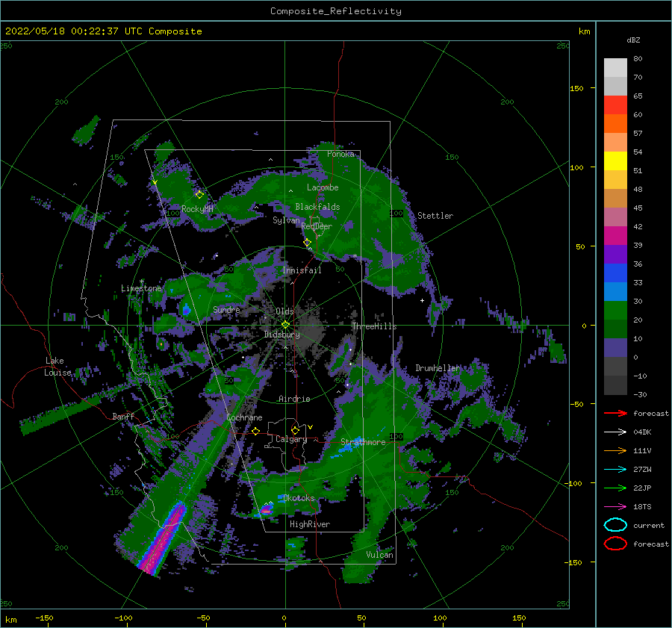The height and width of the screenshot is (628, 672).
Task: Click the high-reflectivity magenta cell near Okotoks
Action: click(266, 510)
